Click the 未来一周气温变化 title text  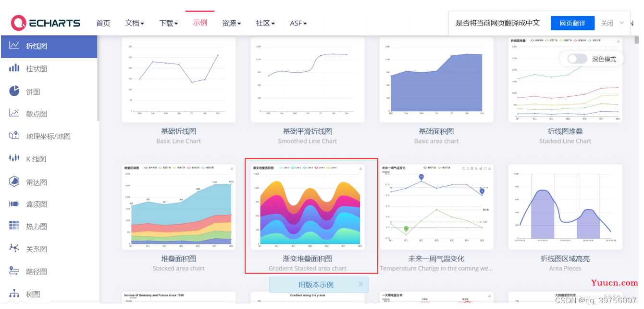coord(436,258)
